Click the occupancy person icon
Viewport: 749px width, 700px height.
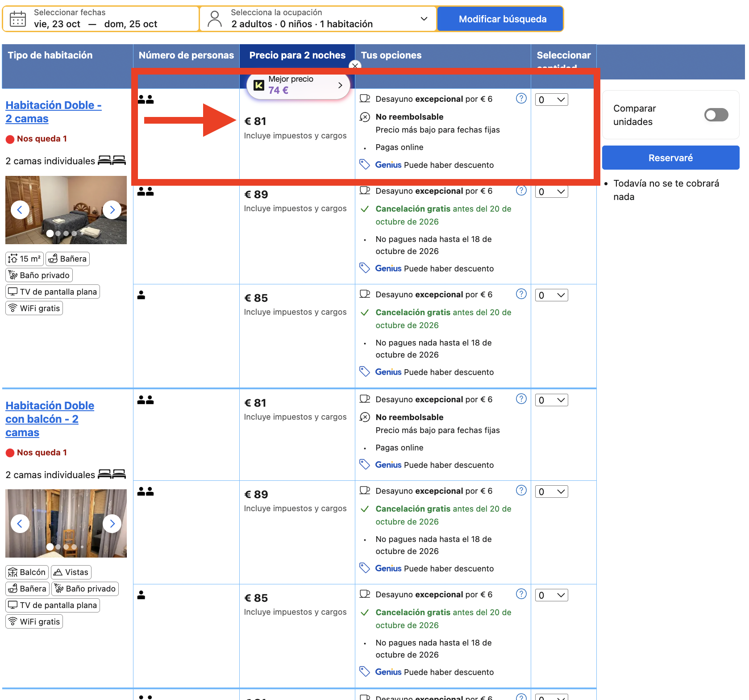[x=215, y=19]
